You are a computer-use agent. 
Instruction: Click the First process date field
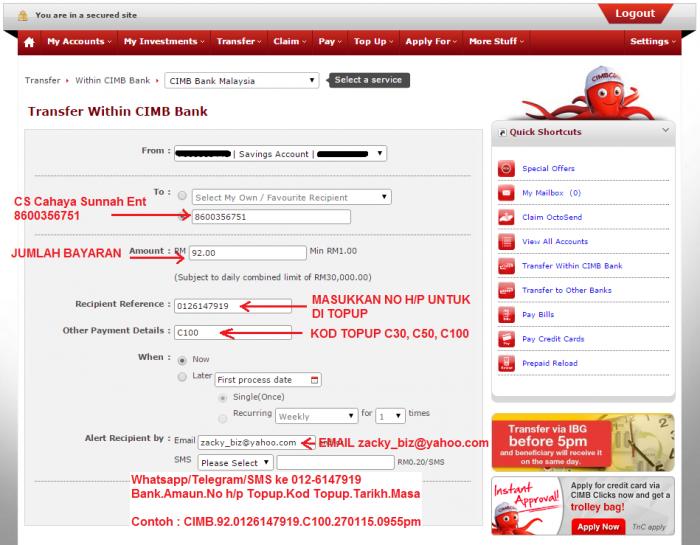coord(268,380)
